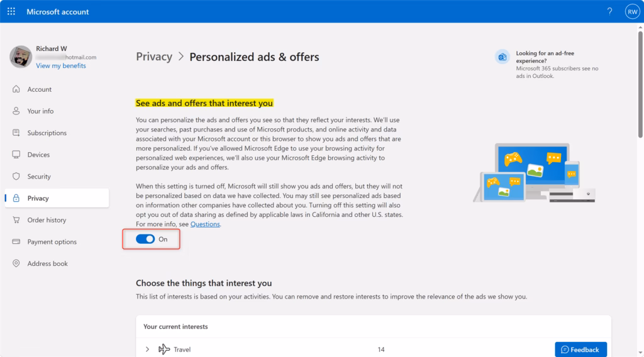The height and width of the screenshot is (357, 644).
Task: Click Microsoft account header title
Action: [x=57, y=12]
